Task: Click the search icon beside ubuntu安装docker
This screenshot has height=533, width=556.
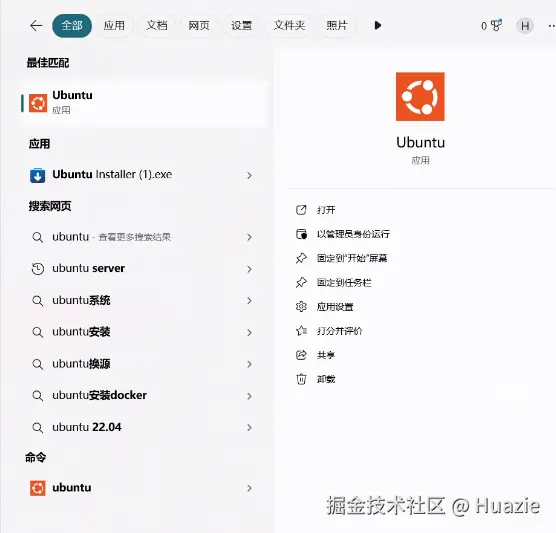Action: pos(38,396)
